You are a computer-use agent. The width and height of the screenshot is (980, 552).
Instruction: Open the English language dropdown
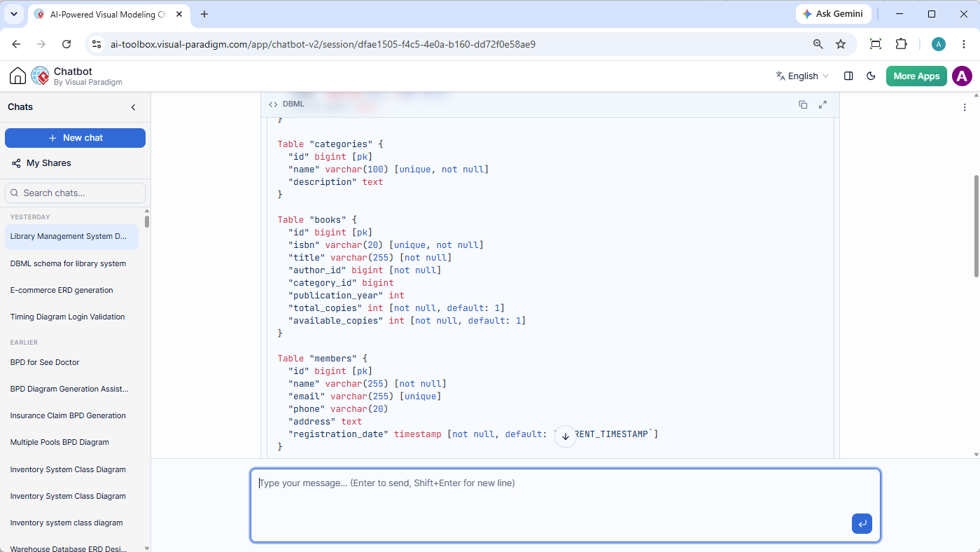[802, 76]
